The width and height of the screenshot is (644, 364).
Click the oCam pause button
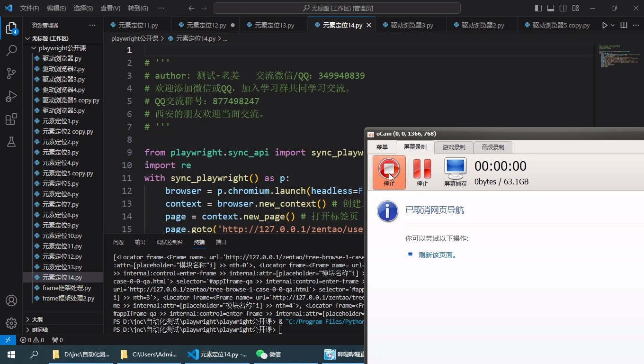tap(422, 173)
